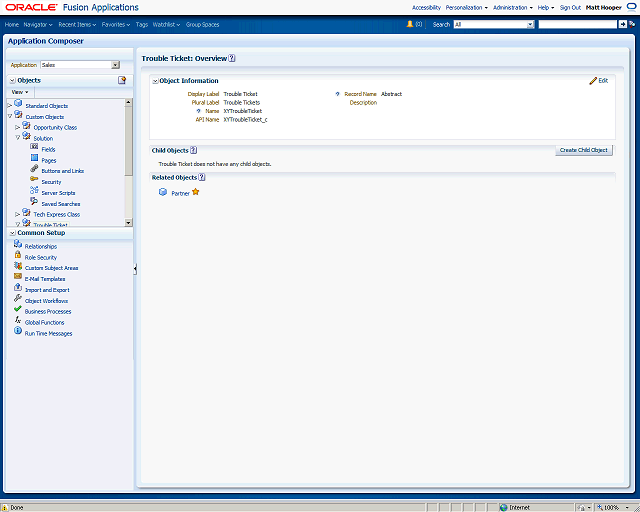Click the notification bell icon
Image resolution: width=640 pixels, height=512 pixels.
(x=410, y=24)
